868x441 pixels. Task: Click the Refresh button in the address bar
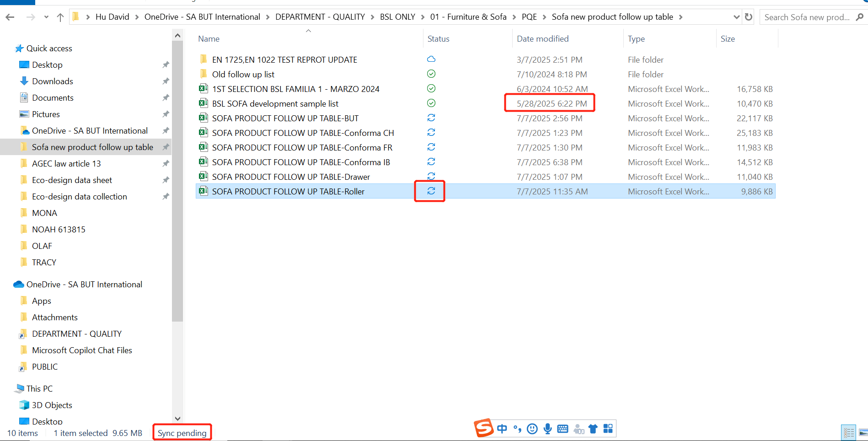(749, 16)
